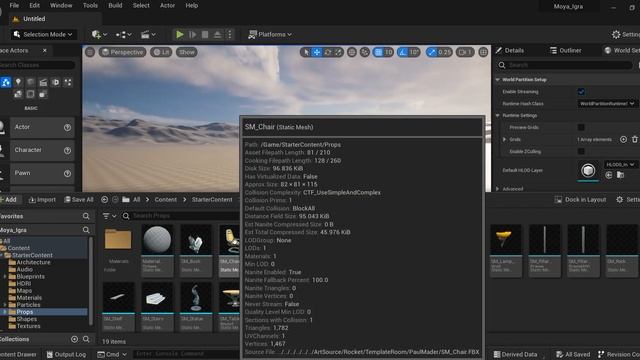The width and height of the screenshot is (640, 360).
Task: Expand the Blueprints folder in tree
Action: pos(4,277)
